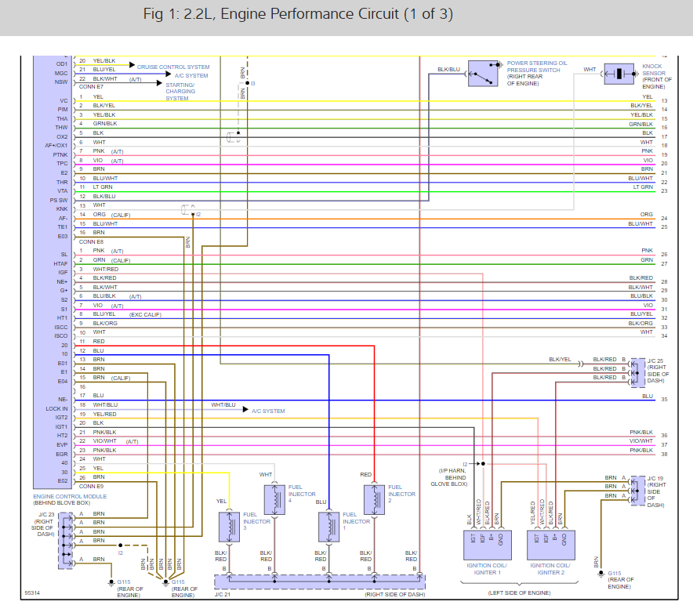Click the figure title 'Fig 1: 2.2L, Engine Performance Circuit'

[x=298, y=14]
